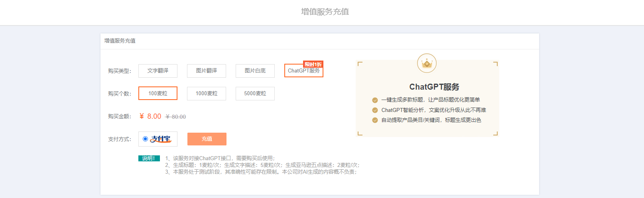Image resolution: width=644 pixels, height=198 pixels.
Task: Click the 支付方式 label
Action: pos(120,139)
